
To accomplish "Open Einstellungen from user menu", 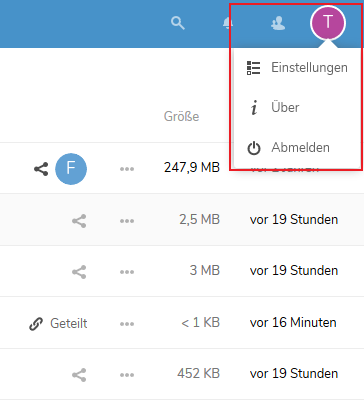I will (297, 68).
